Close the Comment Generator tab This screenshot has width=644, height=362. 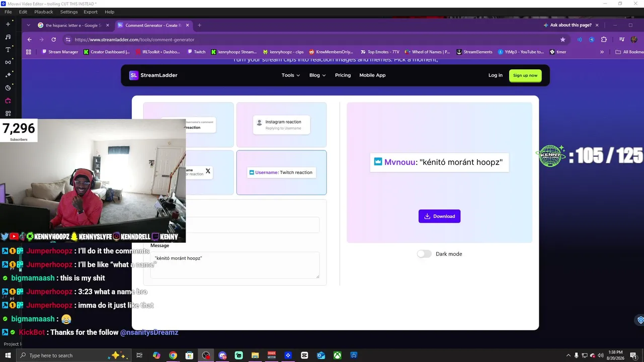(187, 25)
